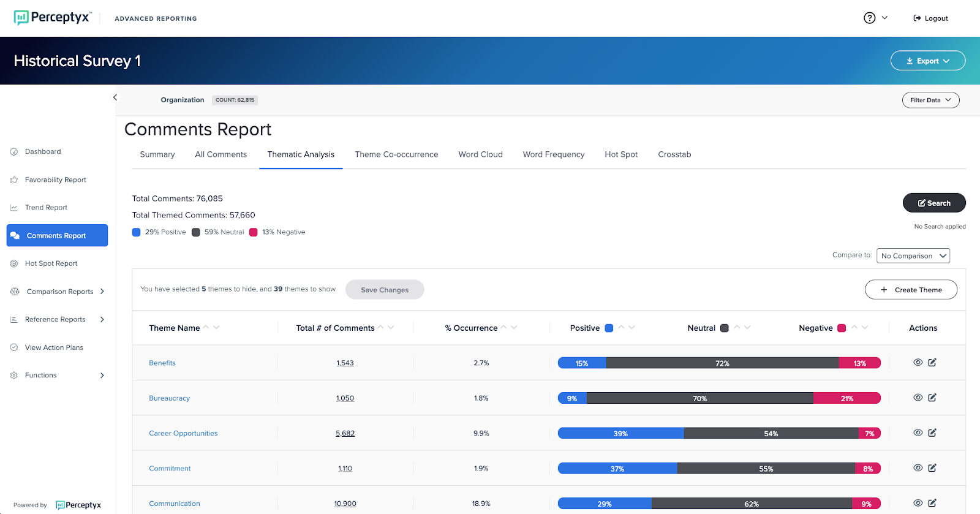Click the Perceptyx logo in header
Screen dimensions: 980x514
[x=53, y=18]
